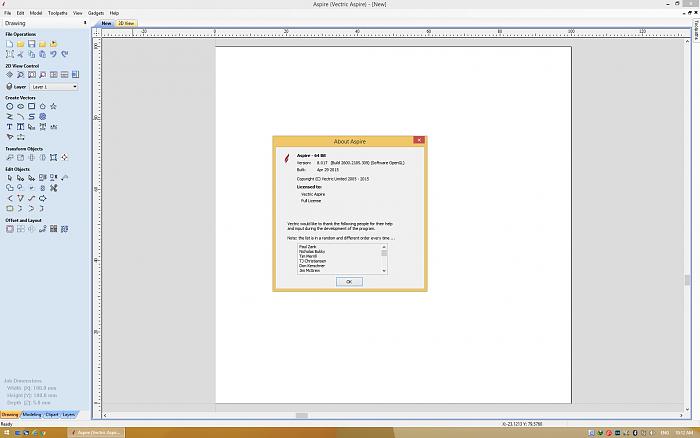700x438 pixels.
Task: Click the pin icon on the Drawing panel
Action: point(85,23)
